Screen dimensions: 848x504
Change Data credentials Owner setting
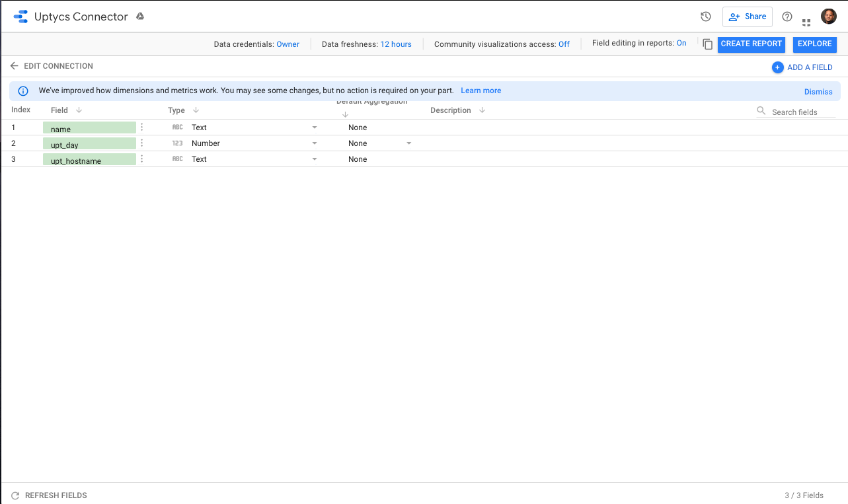click(x=288, y=44)
